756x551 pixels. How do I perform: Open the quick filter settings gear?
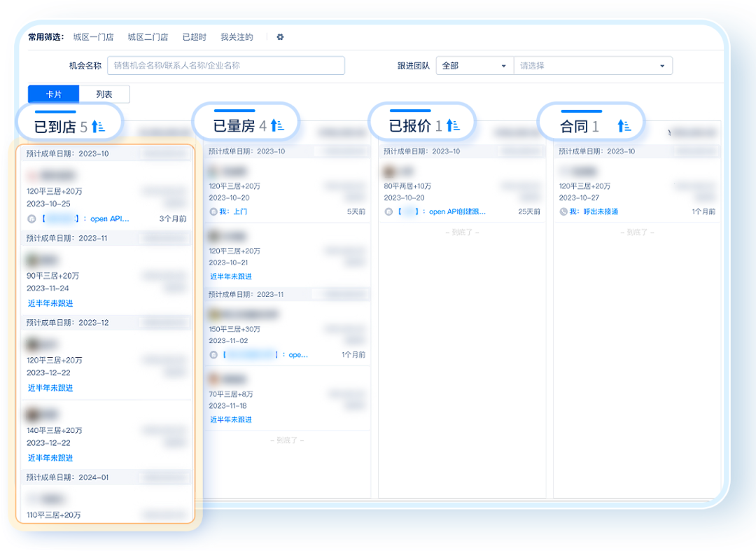(x=280, y=37)
